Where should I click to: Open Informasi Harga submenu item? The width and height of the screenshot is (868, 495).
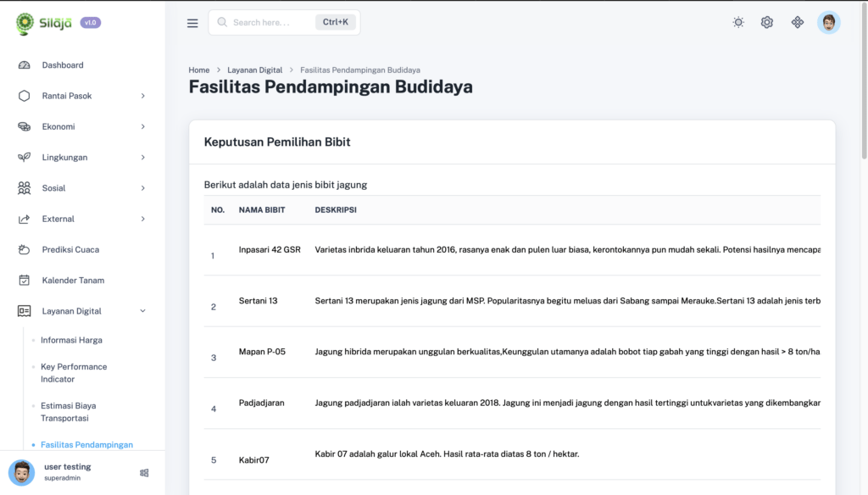[x=71, y=340]
